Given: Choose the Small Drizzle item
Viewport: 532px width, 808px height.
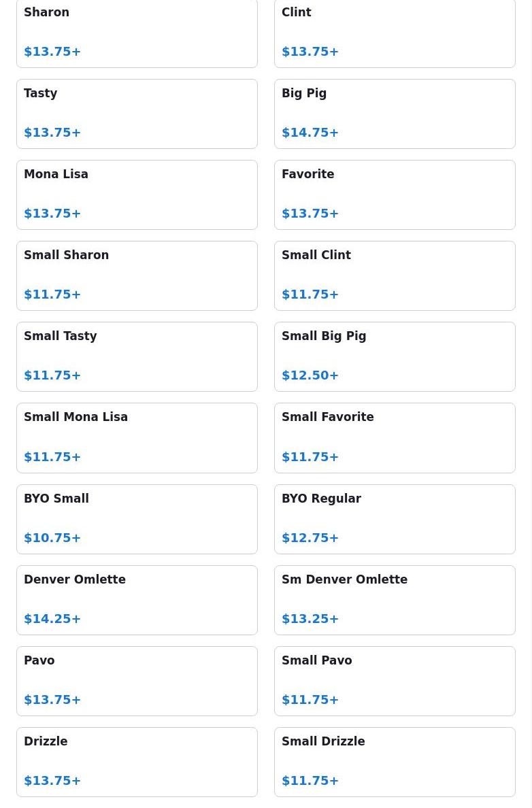Looking at the screenshot, I should point(395,762).
